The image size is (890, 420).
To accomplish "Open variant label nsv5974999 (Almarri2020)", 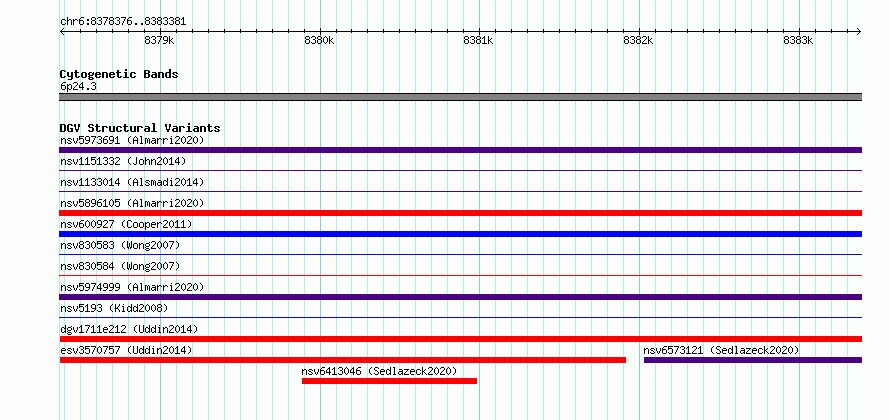I will tap(132, 287).
